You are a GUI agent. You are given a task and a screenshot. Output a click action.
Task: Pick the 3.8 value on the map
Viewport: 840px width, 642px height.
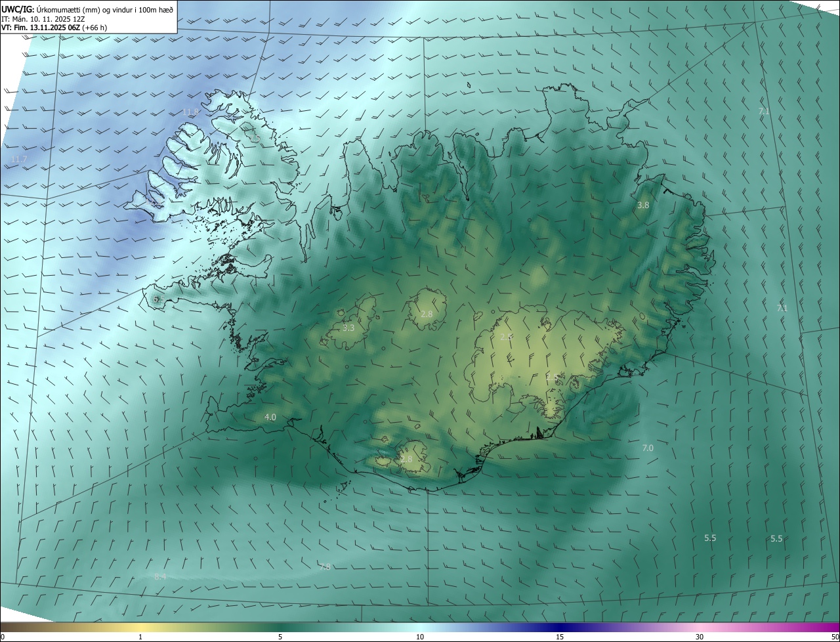click(643, 205)
